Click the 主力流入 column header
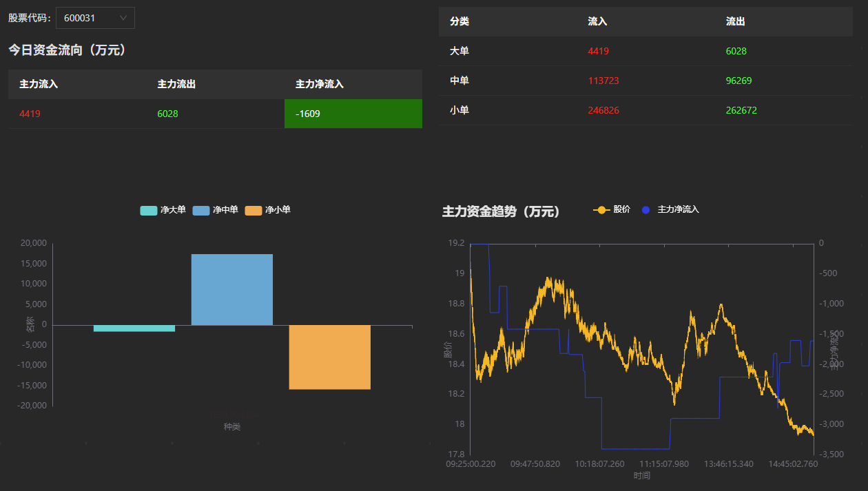The width and height of the screenshot is (868, 491). 39,84
